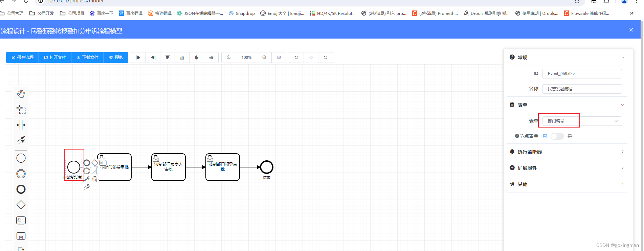Show more bookmarks with chevron
The image size is (644, 251).
click(x=631, y=13)
